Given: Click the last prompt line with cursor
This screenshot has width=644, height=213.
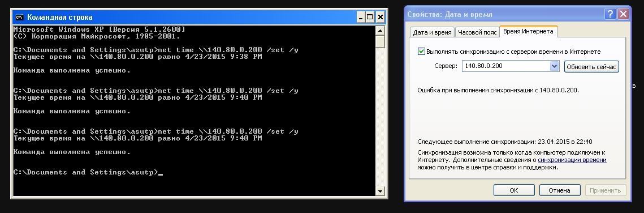Looking at the screenshot, I should pos(88,172).
